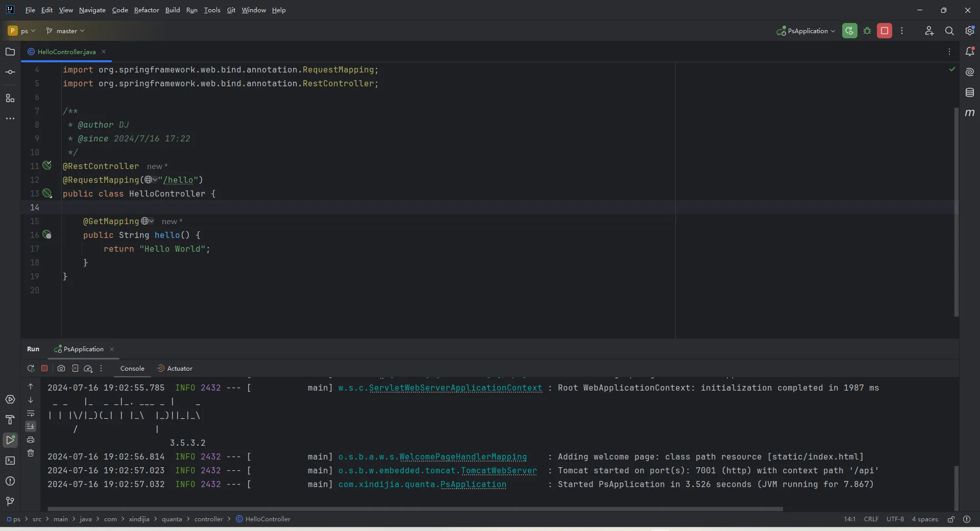This screenshot has width=980, height=531.
Task: Click the console horizontal scrollbar
Action: [x=415, y=509]
